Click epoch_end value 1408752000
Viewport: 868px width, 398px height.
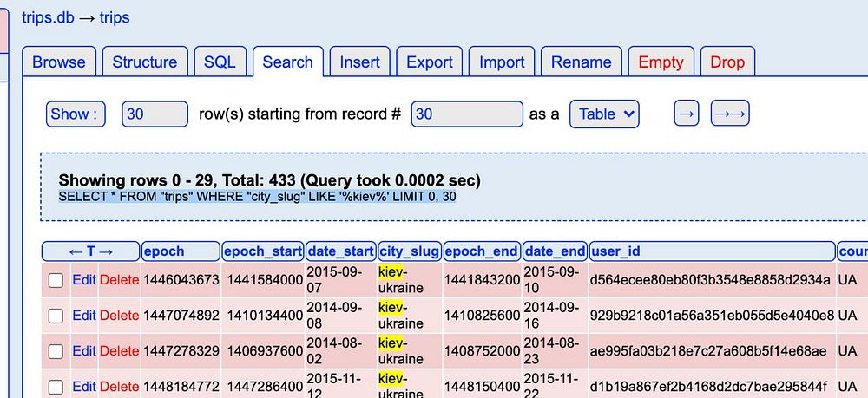pos(482,351)
